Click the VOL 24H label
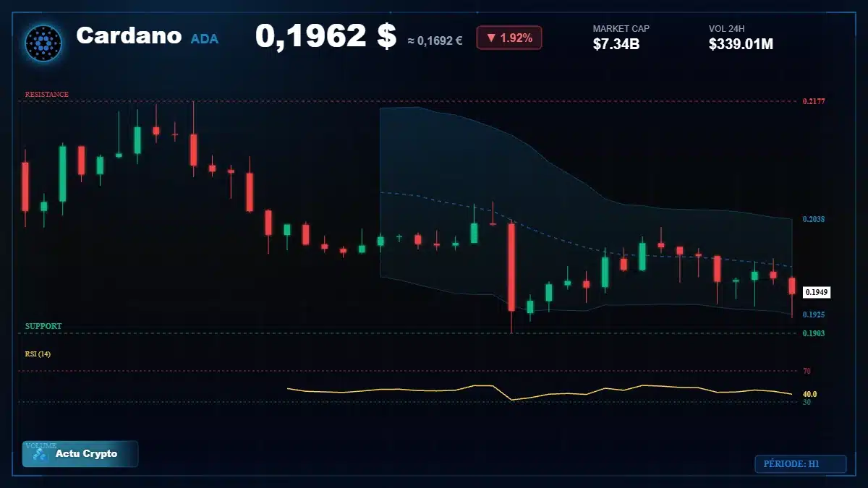868x488 pixels. (x=727, y=29)
